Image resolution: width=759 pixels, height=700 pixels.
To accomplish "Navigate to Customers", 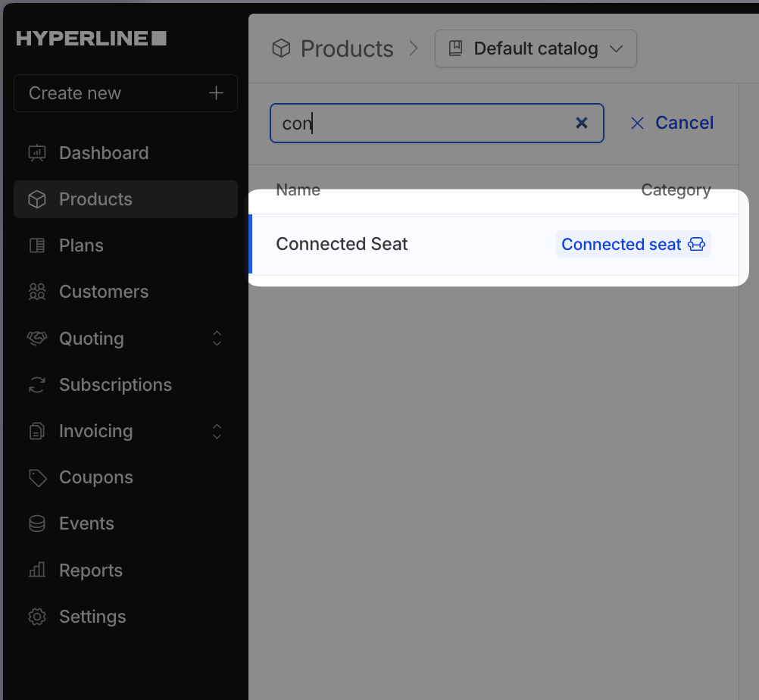I will tap(126, 292).
